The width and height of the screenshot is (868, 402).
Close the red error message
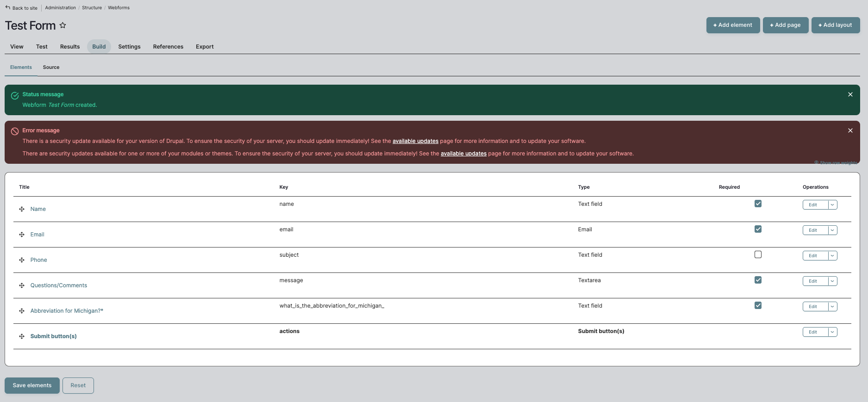(850, 130)
